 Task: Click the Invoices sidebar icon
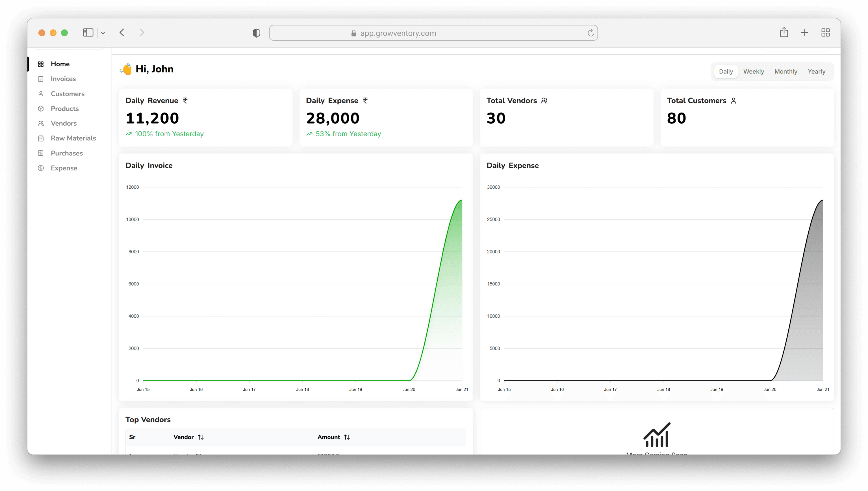[41, 79]
